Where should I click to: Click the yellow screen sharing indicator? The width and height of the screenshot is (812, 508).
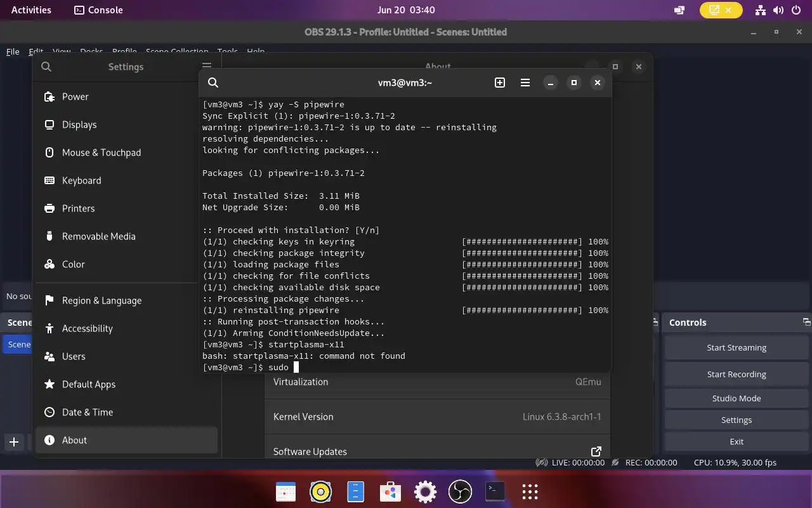[x=720, y=10]
